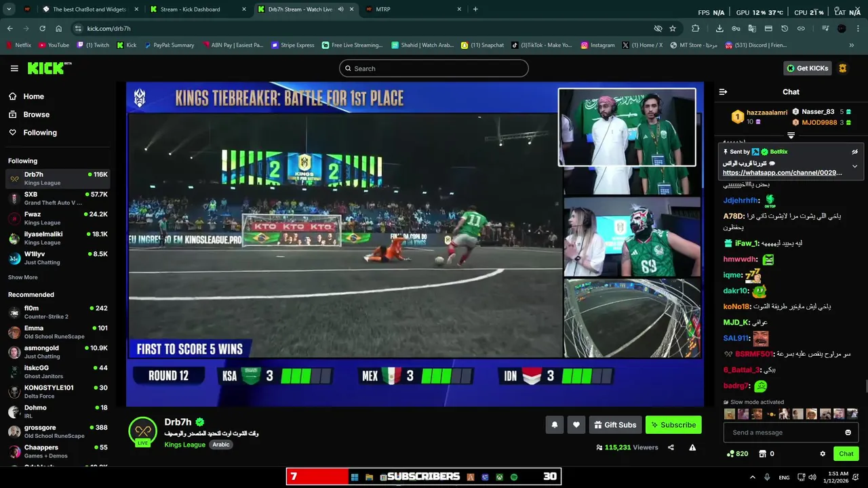Share the stream with share icon
Screen dimensions: 868x488
(671, 447)
